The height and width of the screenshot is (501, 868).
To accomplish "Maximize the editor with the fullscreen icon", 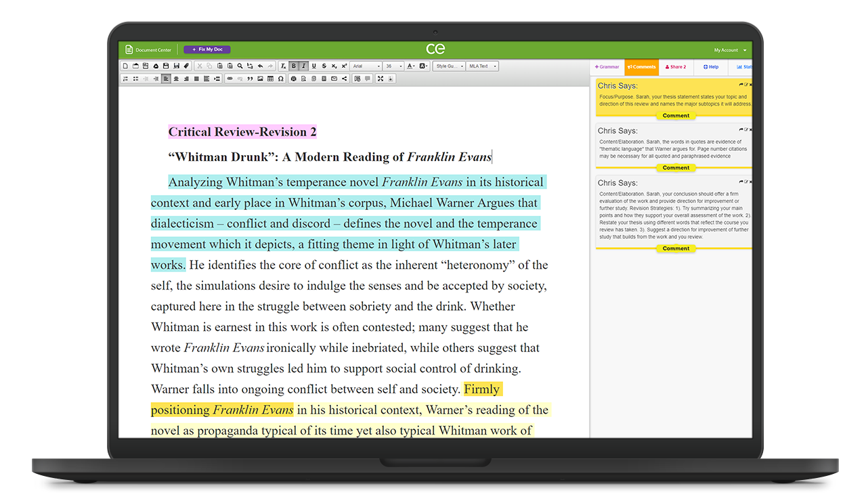I will (x=381, y=79).
